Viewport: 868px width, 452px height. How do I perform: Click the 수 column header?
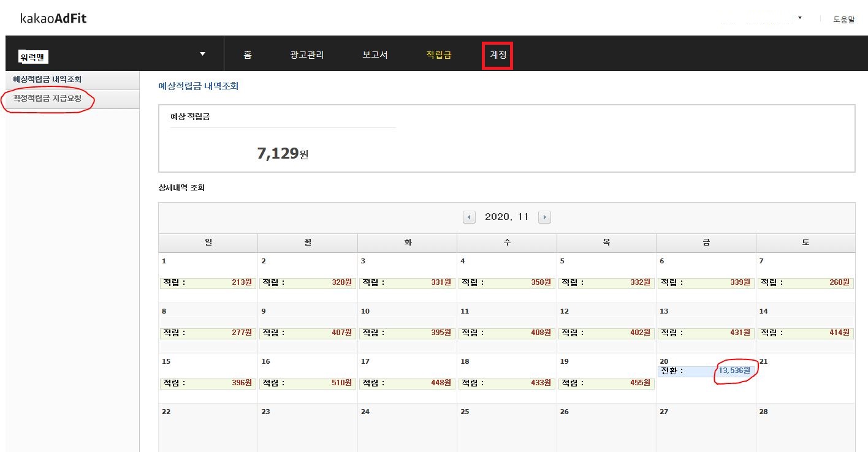pyautogui.click(x=507, y=243)
